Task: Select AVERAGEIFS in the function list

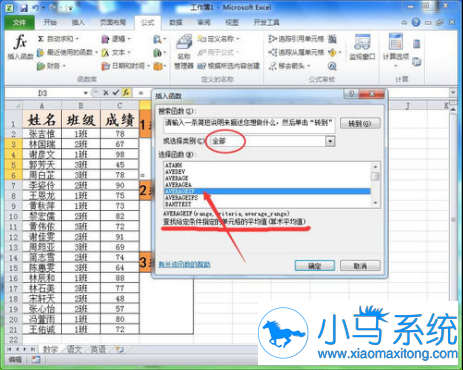Action: [267, 198]
